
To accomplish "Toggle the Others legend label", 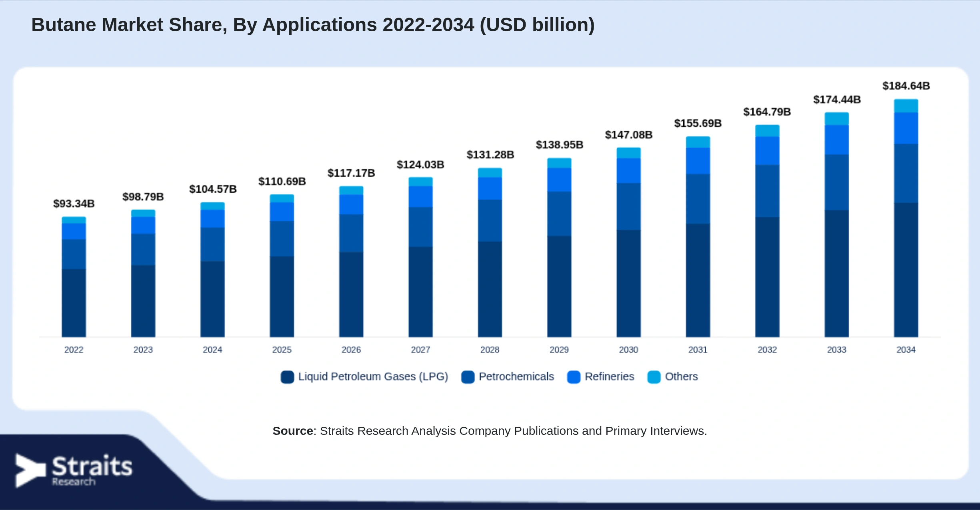I will click(681, 377).
